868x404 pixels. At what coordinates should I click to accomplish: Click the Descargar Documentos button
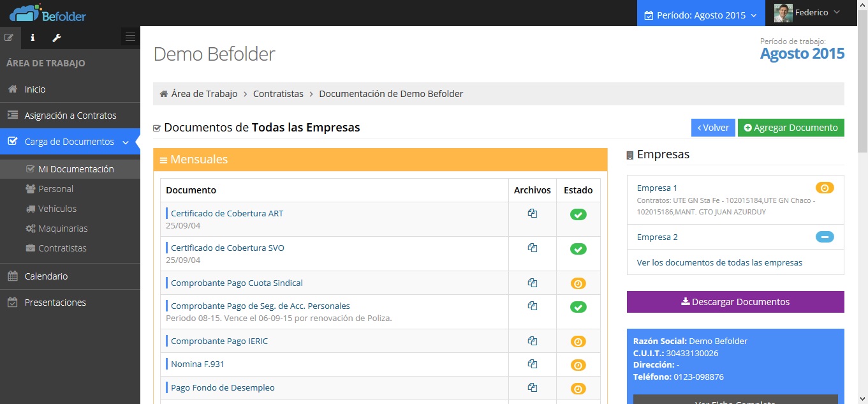pos(735,302)
